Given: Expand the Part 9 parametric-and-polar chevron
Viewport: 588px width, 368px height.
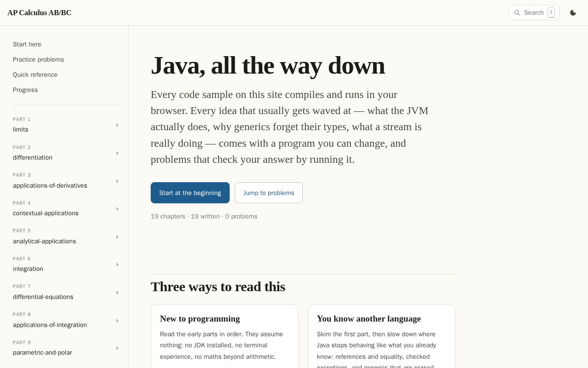Looking at the screenshot, I should tap(117, 348).
